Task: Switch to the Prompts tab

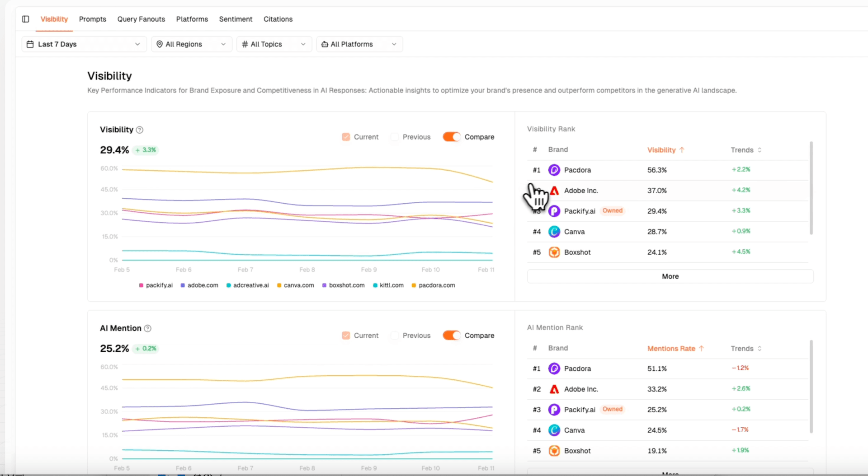Action: (x=93, y=19)
